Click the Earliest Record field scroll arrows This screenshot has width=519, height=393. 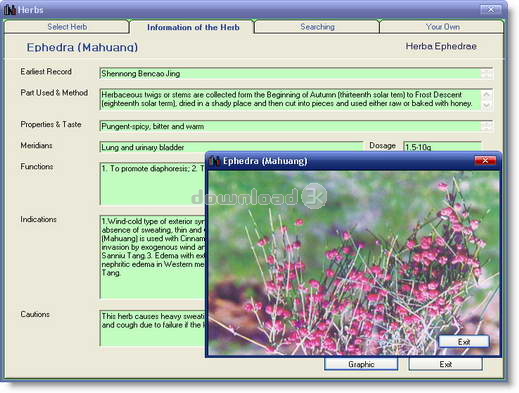(x=486, y=74)
